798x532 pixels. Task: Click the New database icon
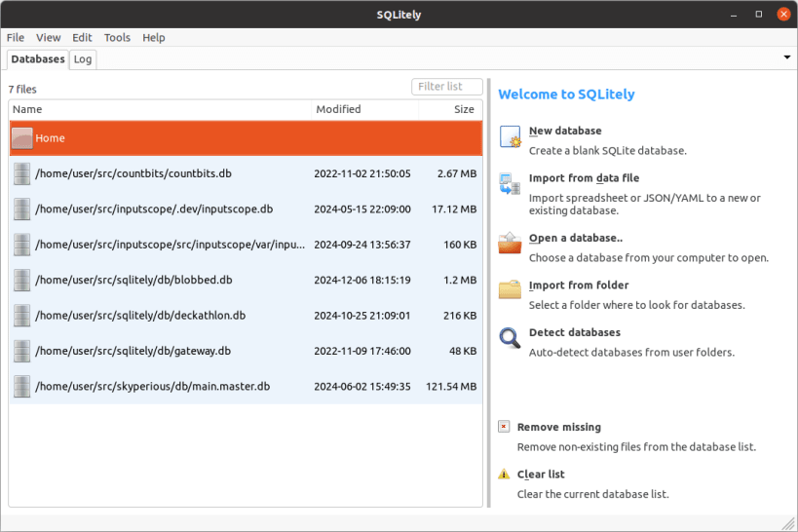coord(510,136)
